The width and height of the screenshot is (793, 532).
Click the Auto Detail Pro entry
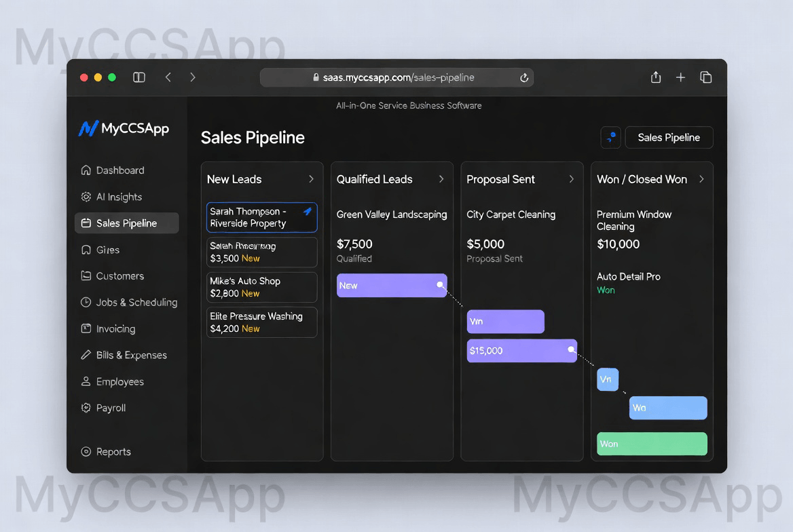629,277
